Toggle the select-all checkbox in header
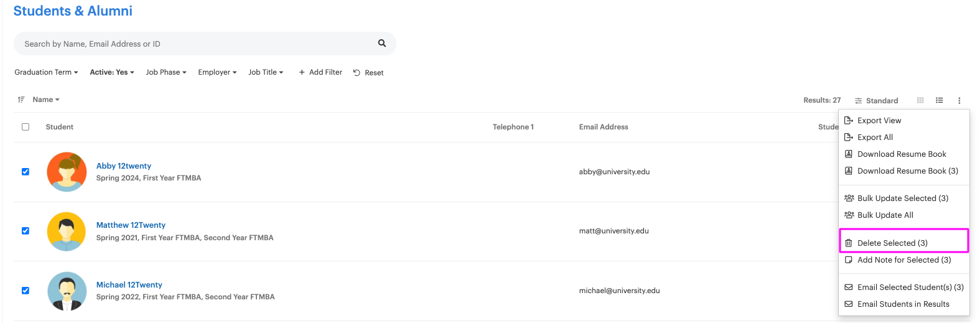980x323 pixels. [26, 127]
